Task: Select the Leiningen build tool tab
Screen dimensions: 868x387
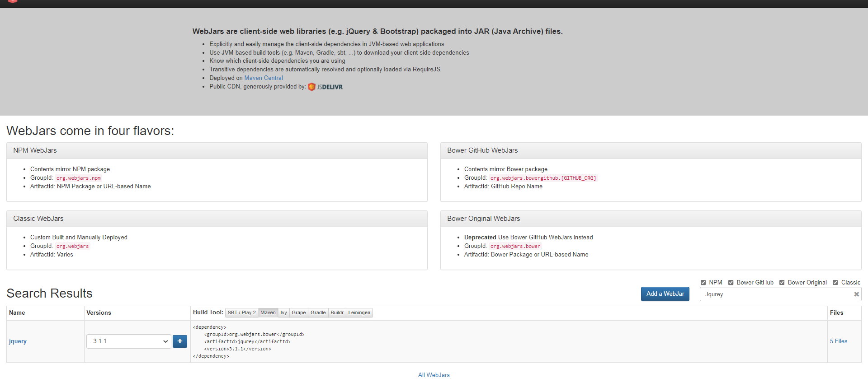Action: pos(359,312)
